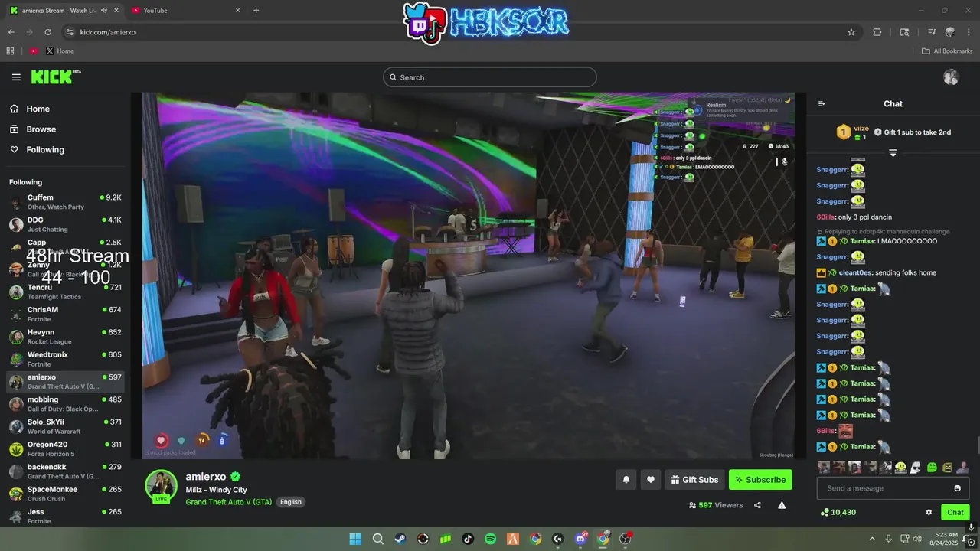Viewport: 980px width, 551px height.
Task: Open SpaceMonkee's Crush Crush stream
Action: pos(65,494)
